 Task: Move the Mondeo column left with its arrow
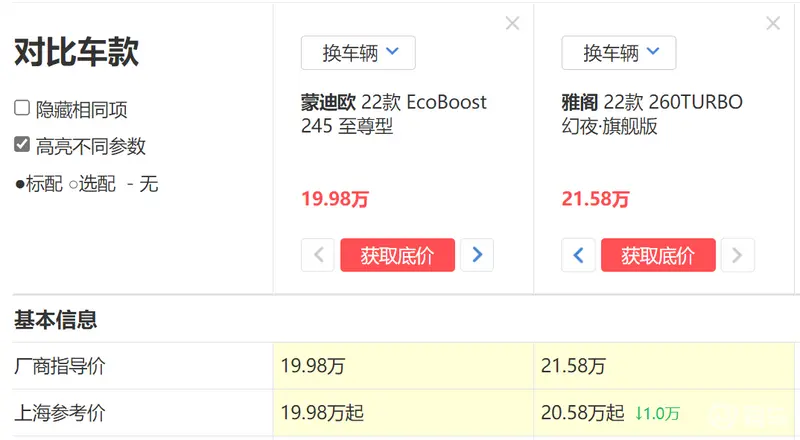318,255
